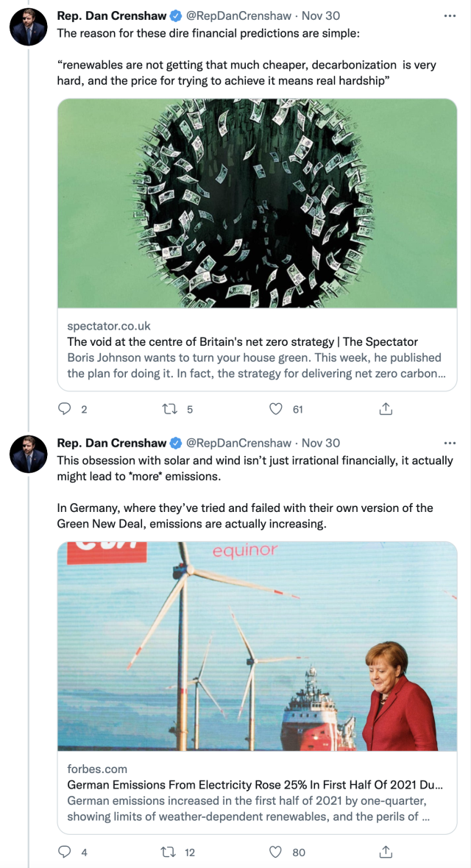Screen dimensions: 471x868
Task: Open more options on first tweet
Action: pos(450,14)
